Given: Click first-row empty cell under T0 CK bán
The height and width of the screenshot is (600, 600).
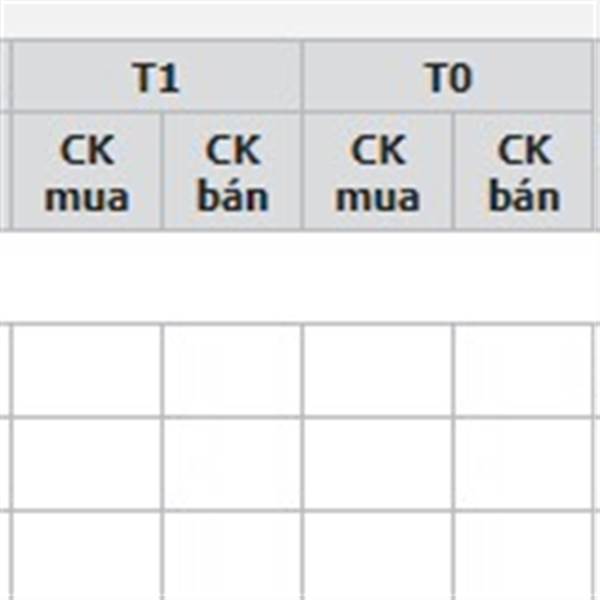Looking at the screenshot, I should pyautogui.click(x=524, y=370).
